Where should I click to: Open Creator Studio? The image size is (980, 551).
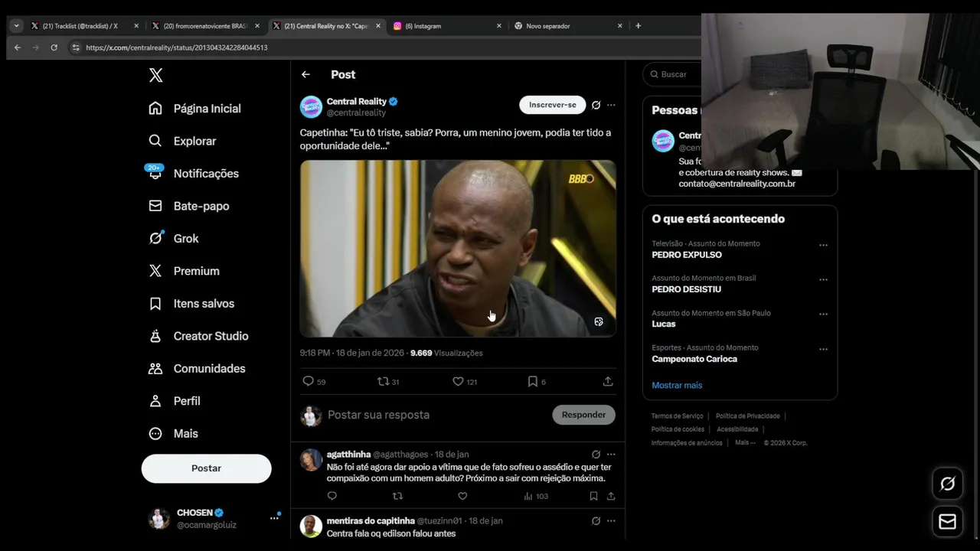(198, 336)
